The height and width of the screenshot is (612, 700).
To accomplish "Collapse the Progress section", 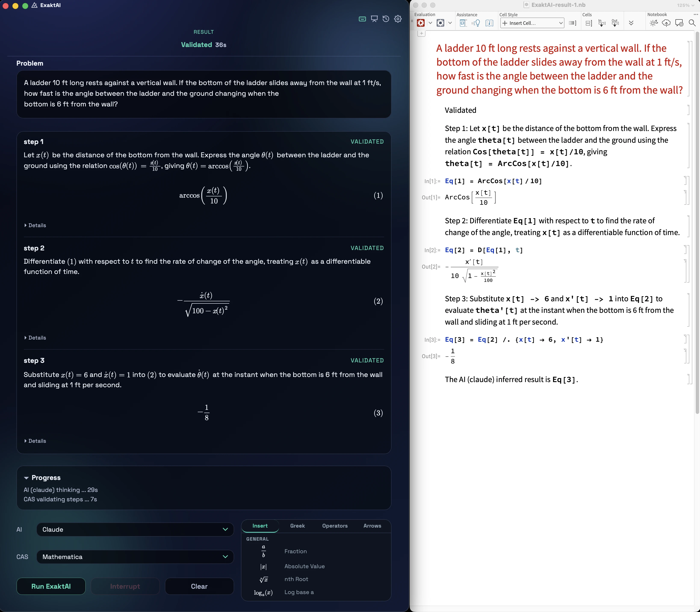I will pos(42,477).
